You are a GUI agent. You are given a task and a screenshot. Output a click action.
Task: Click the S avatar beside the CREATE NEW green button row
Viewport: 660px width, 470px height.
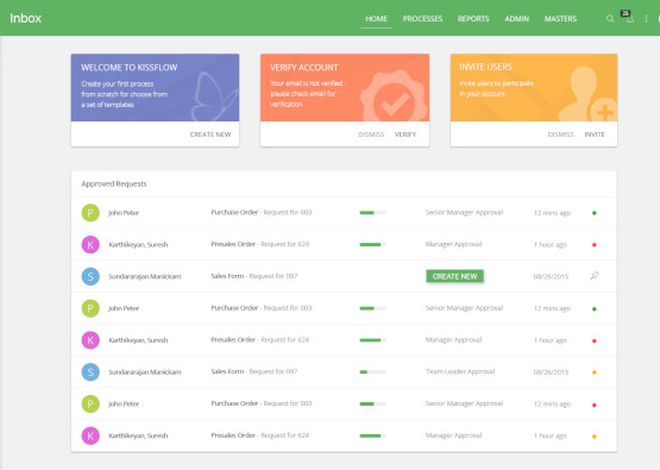[x=90, y=276]
